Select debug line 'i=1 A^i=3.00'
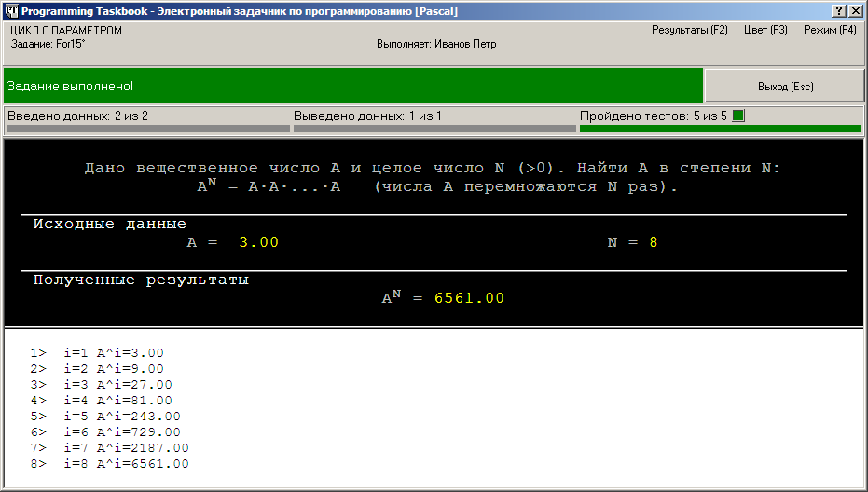This screenshot has width=868, height=492. pyautogui.click(x=113, y=353)
